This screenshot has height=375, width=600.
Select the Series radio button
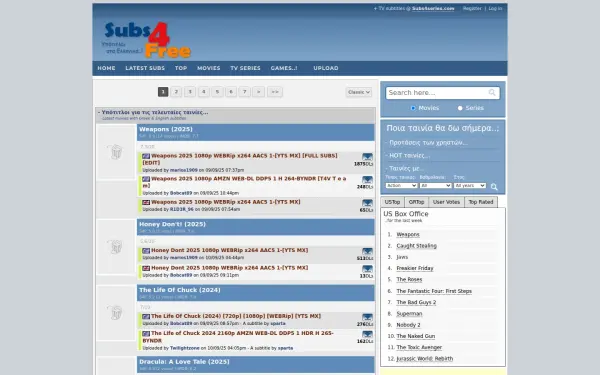[460, 108]
